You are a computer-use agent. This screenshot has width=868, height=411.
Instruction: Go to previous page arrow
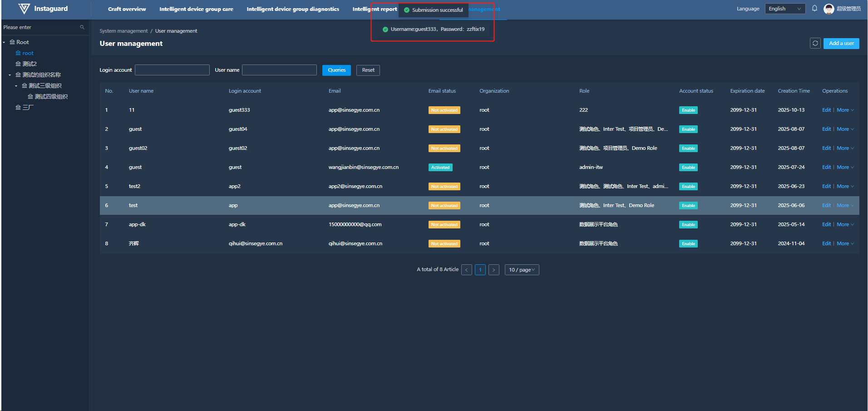(x=466, y=270)
